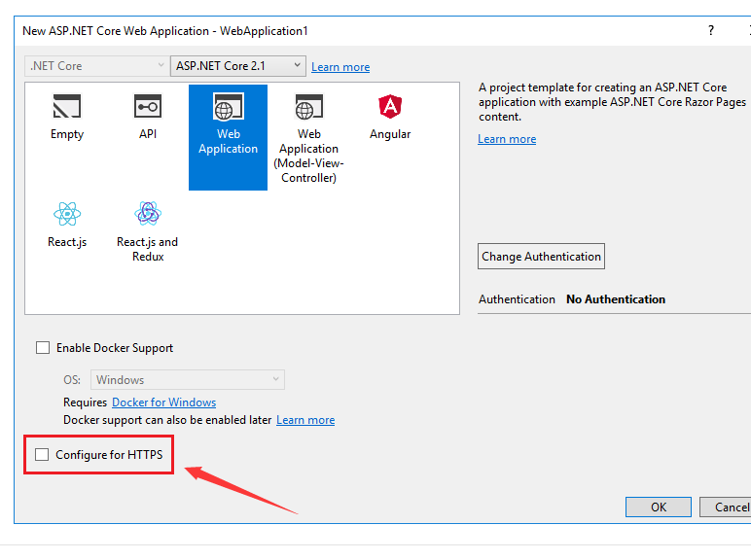Screen dimensions: 751x560
Task: Click the dialog title WebApplication1 text
Action: click(264, 31)
